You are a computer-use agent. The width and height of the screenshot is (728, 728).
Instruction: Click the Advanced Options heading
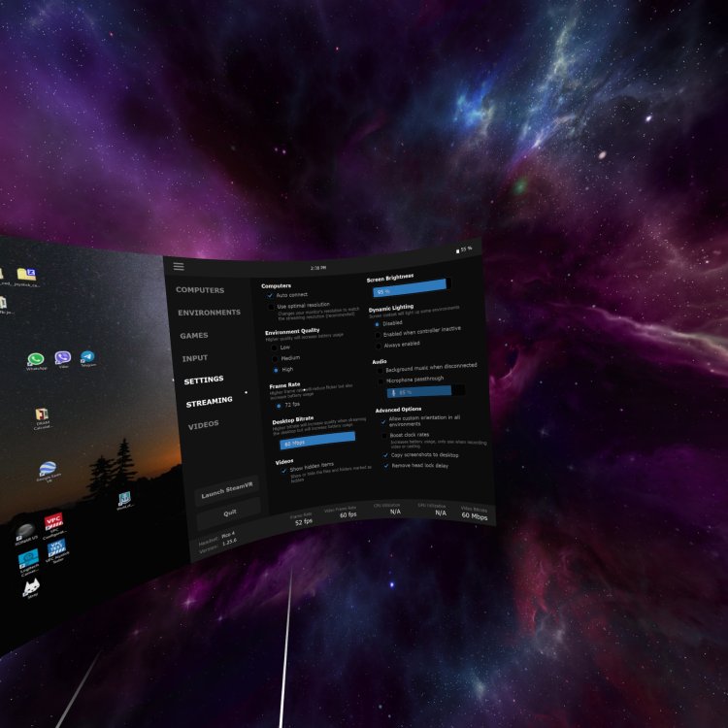398,410
